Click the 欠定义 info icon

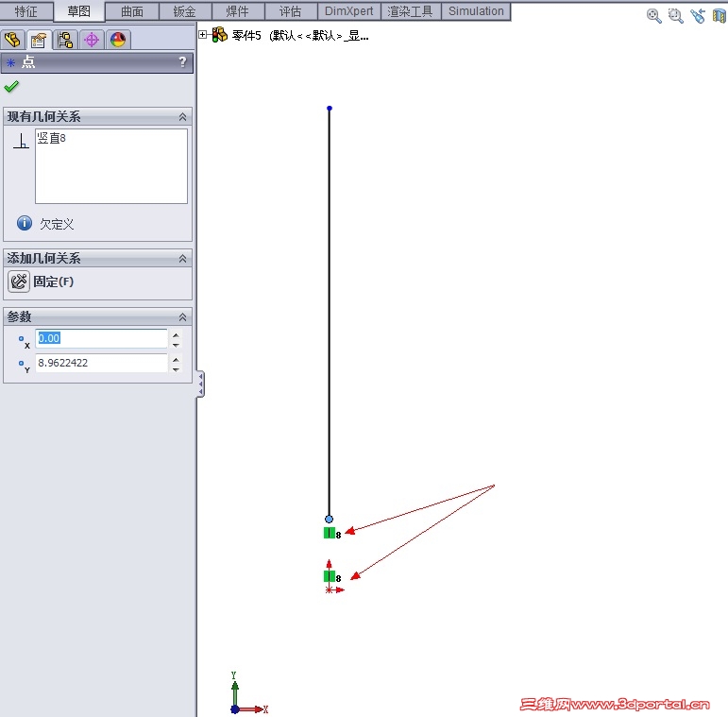pyautogui.click(x=25, y=223)
